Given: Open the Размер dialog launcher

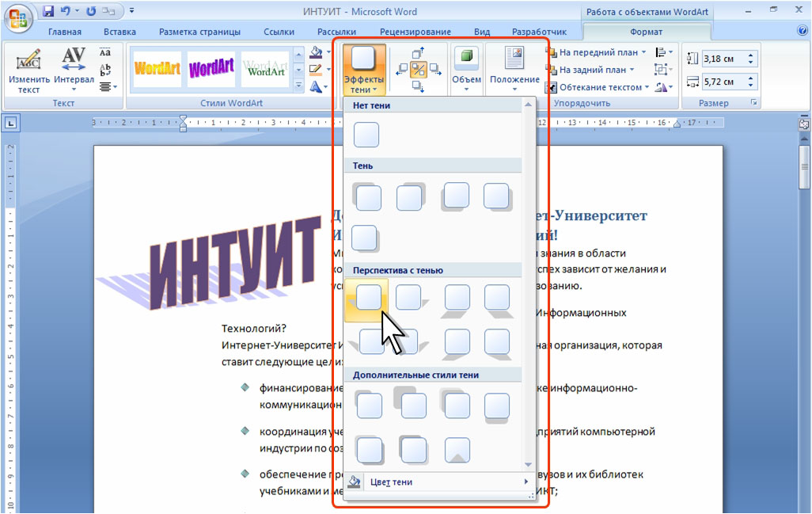Looking at the screenshot, I should 754,103.
